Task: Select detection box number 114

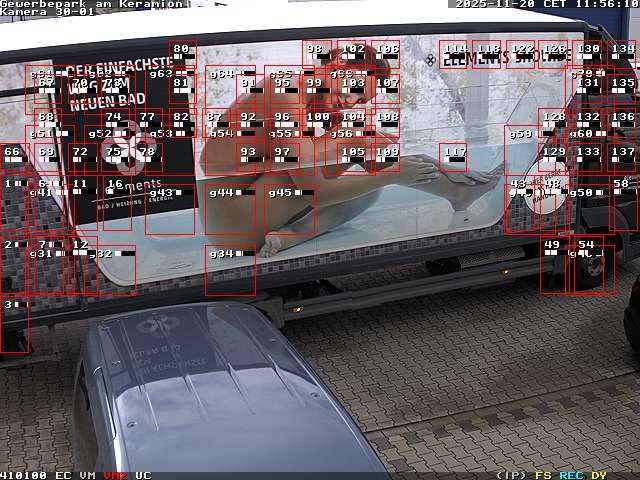Action: [x=454, y=54]
